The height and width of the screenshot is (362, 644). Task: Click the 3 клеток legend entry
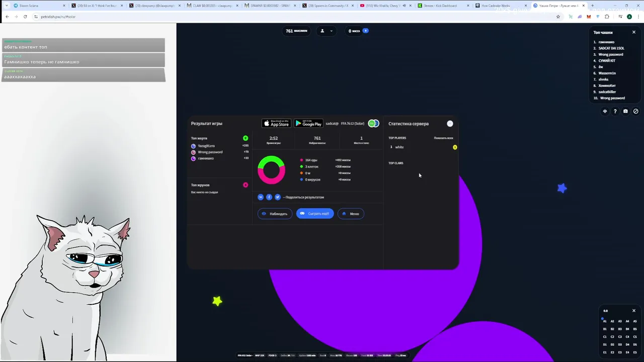tap(312, 166)
